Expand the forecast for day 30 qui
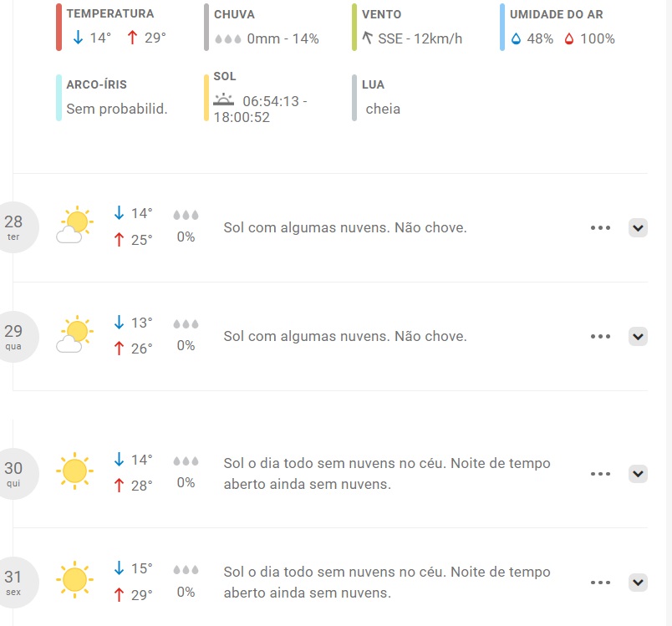Screen dimensions: 672x626 point(638,474)
